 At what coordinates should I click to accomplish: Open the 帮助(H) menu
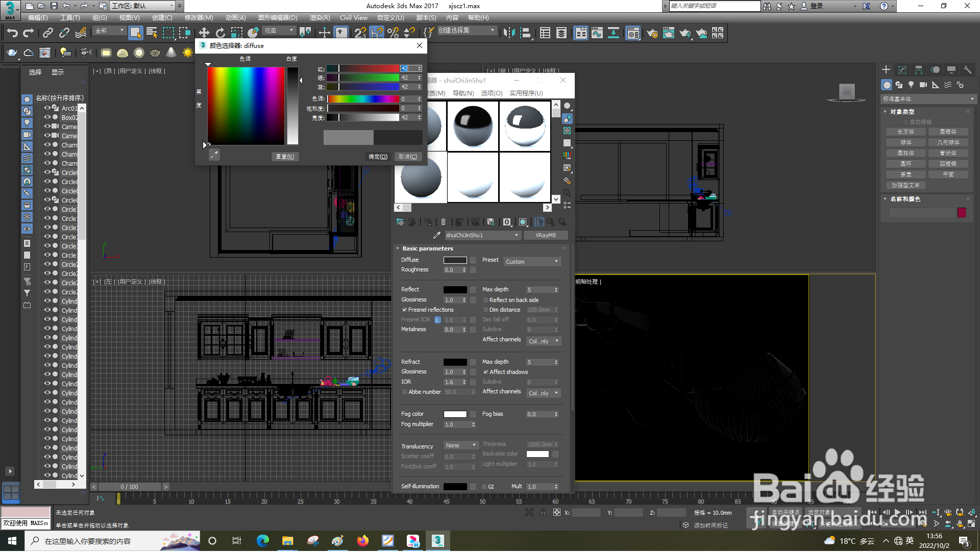pyautogui.click(x=478, y=18)
